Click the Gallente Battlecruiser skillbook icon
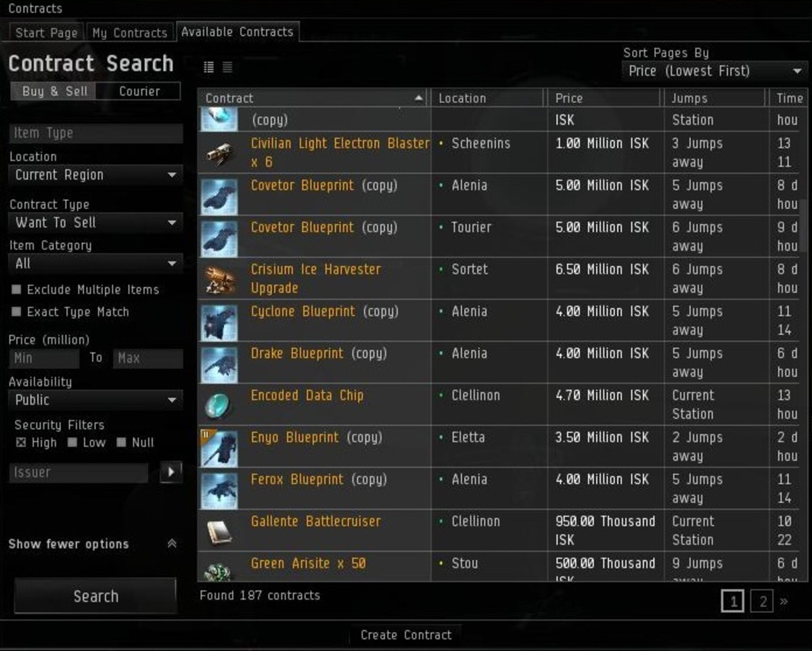 219,531
